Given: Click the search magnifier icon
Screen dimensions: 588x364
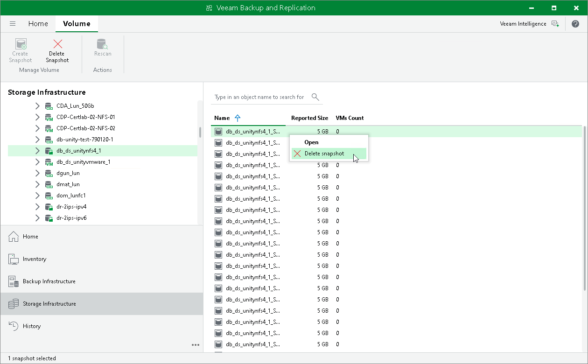Looking at the screenshot, I should click(x=315, y=97).
